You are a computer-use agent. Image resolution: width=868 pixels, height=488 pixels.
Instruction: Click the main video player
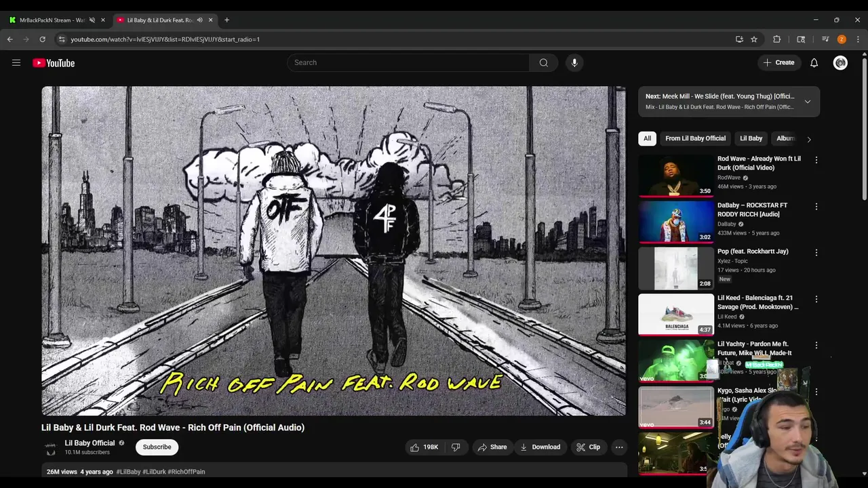[334, 251]
